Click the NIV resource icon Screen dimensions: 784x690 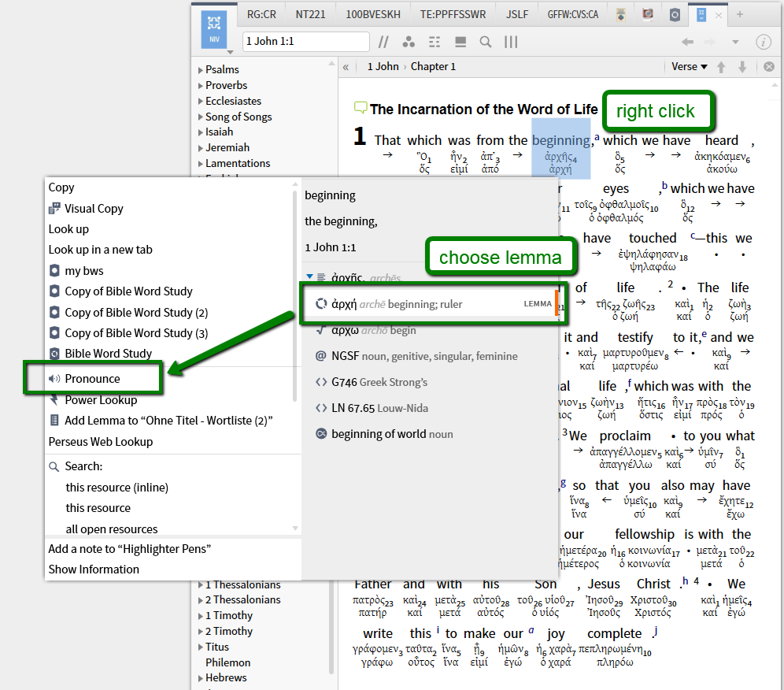coord(214,29)
